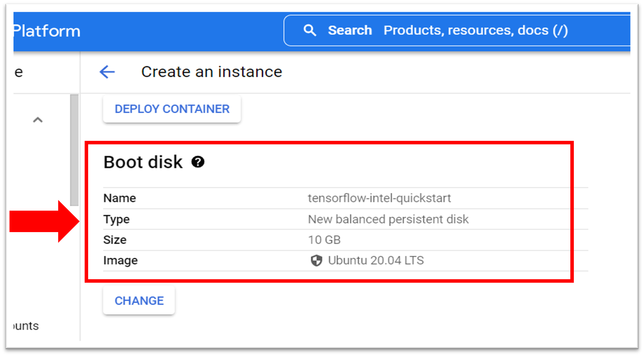Open the Boot disk help tooltip icon

tap(198, 162)
